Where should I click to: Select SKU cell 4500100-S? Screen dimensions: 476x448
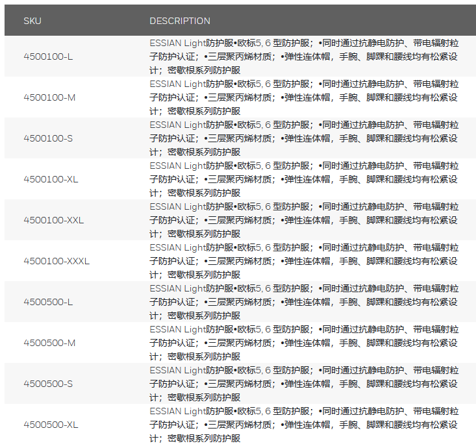[x=48, y=138]
